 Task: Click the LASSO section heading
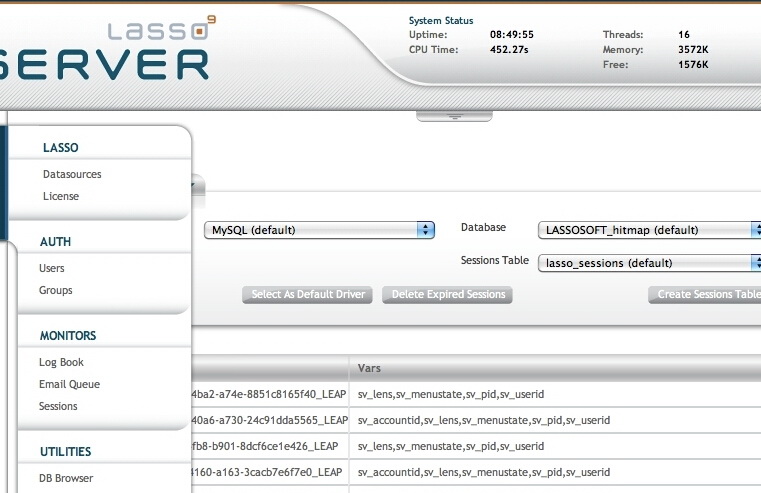[x=61, y=148]
